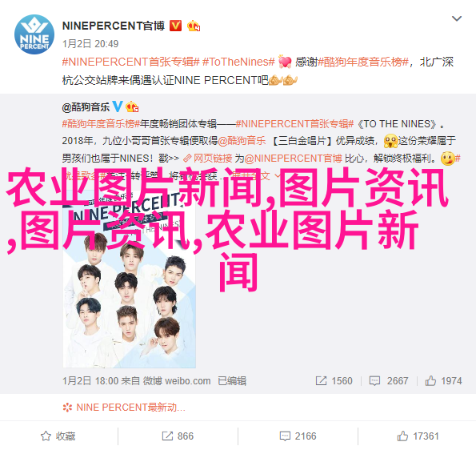
Task: Open the NINE PERCENT最新动 topic link
Action: 124,407
